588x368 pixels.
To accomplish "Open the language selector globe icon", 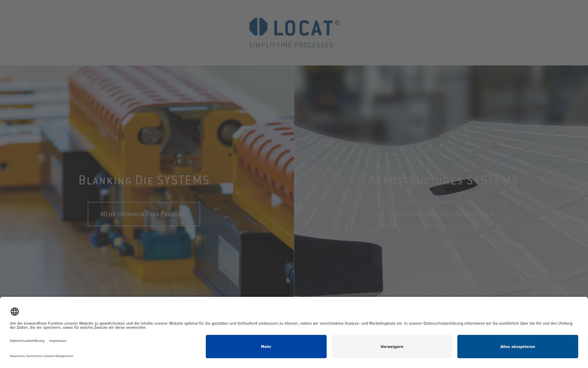I will point(15,312).
